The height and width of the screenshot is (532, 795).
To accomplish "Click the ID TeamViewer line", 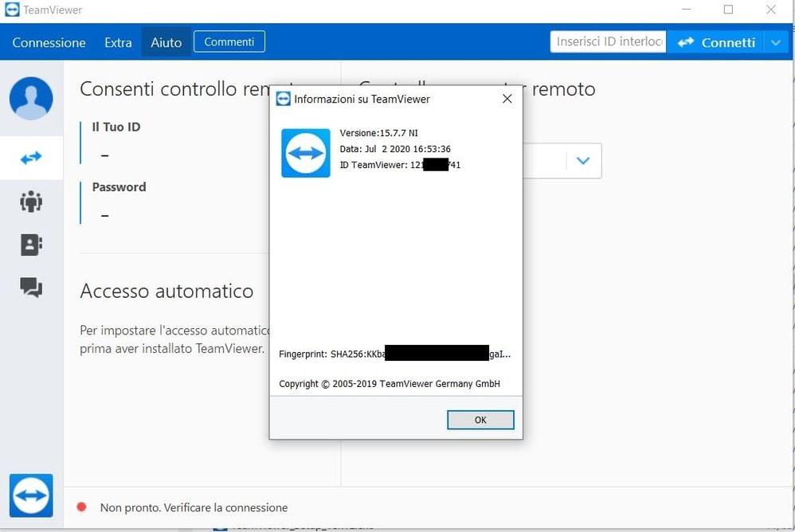I will tap(400, 165).
